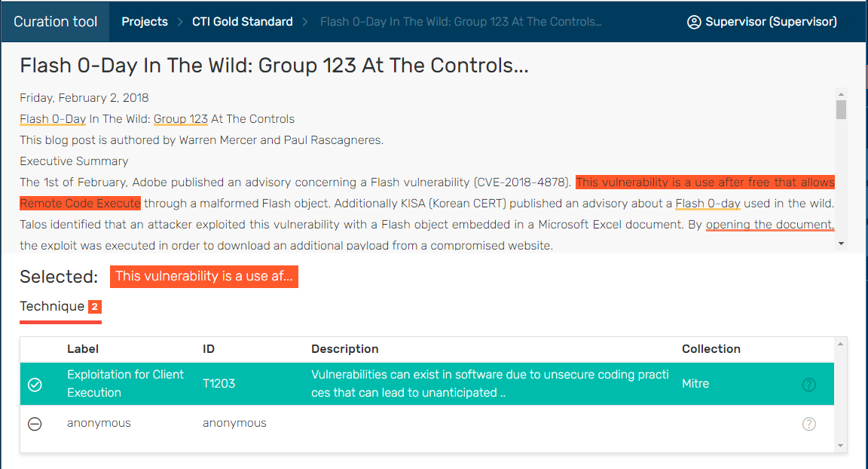Screen dimensions: 868x469
Task: Select the highlighted 'This vulnerability is a use after free' annotation
Action: (704, 182)
